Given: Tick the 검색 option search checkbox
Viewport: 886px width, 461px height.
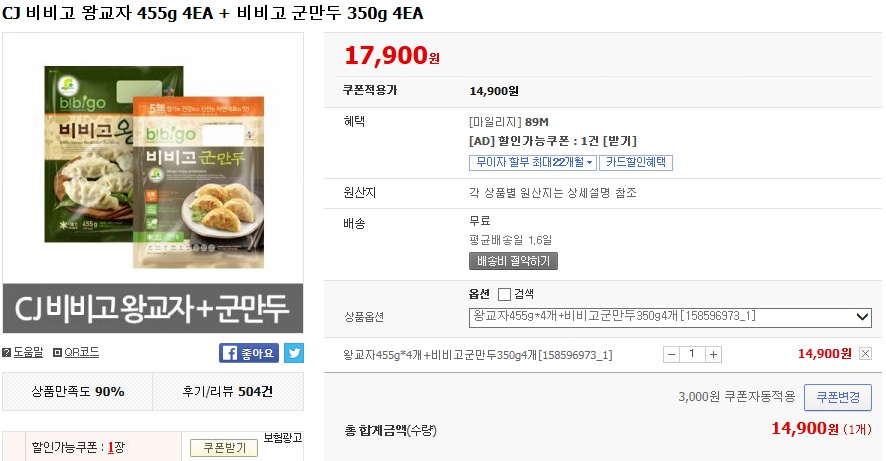Looking at the screenshot, I should (504, 294).
